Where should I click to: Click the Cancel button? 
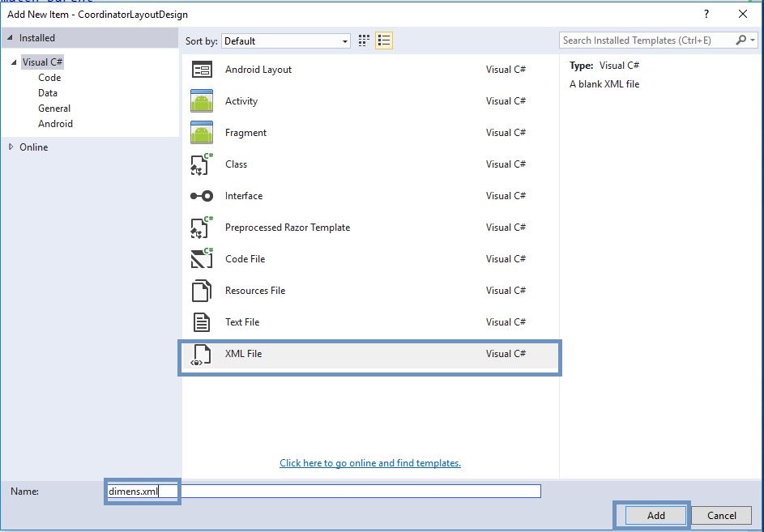pos(722,516)
